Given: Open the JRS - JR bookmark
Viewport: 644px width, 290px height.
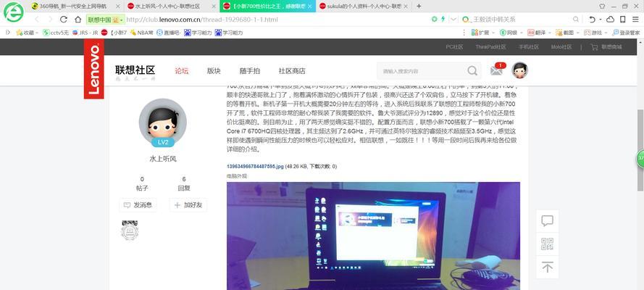Looking at the screenshot, I should 85,33.
